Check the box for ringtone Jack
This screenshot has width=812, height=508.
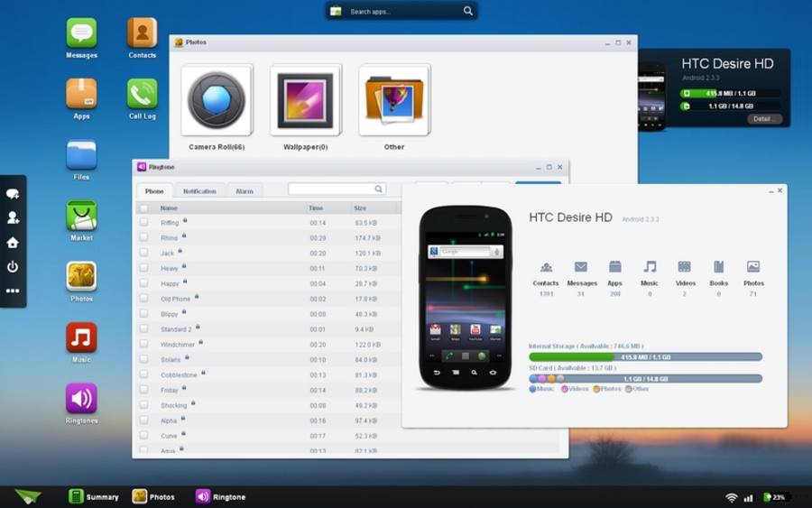click(143, 253)
